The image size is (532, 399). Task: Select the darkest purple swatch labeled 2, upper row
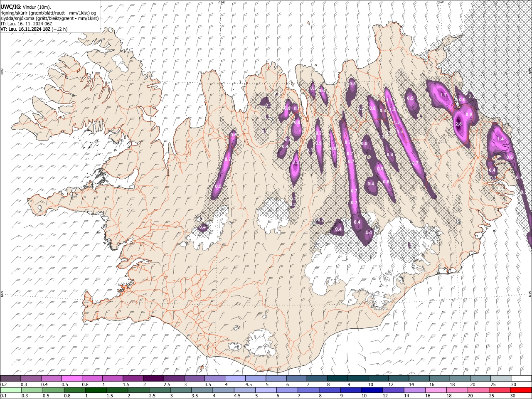tap(154, 379)
